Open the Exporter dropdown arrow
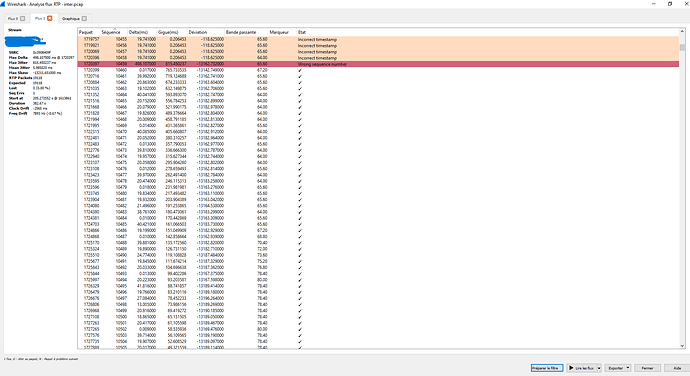This screenshot has width=690, height=376. 628,368
